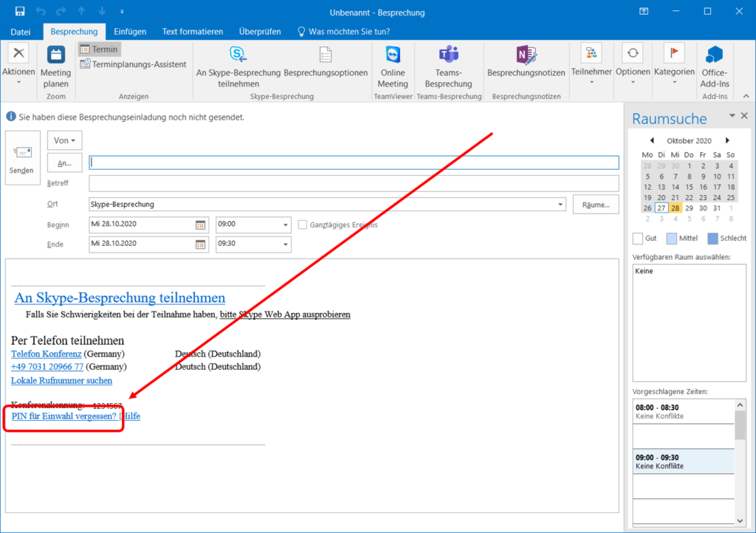Open the Von sender dropdown
The height and width of the screenshot is (533, 756).
(x=65, y=140)
